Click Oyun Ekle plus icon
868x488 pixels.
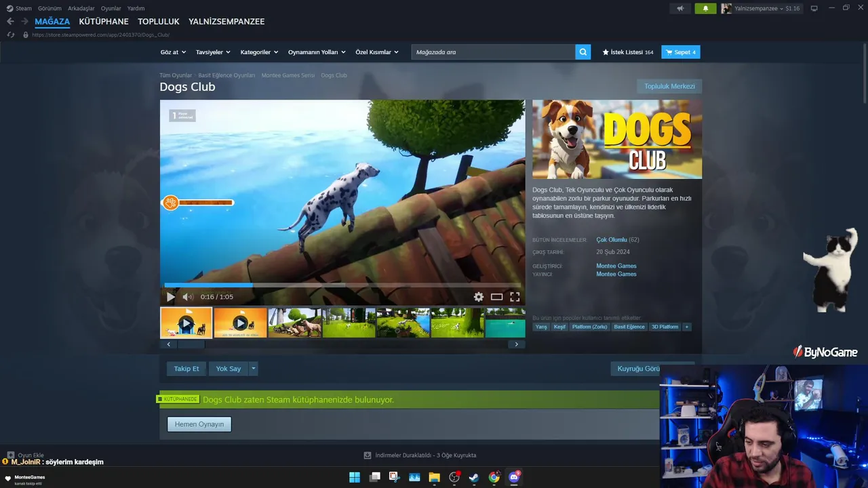pos(11,455)
